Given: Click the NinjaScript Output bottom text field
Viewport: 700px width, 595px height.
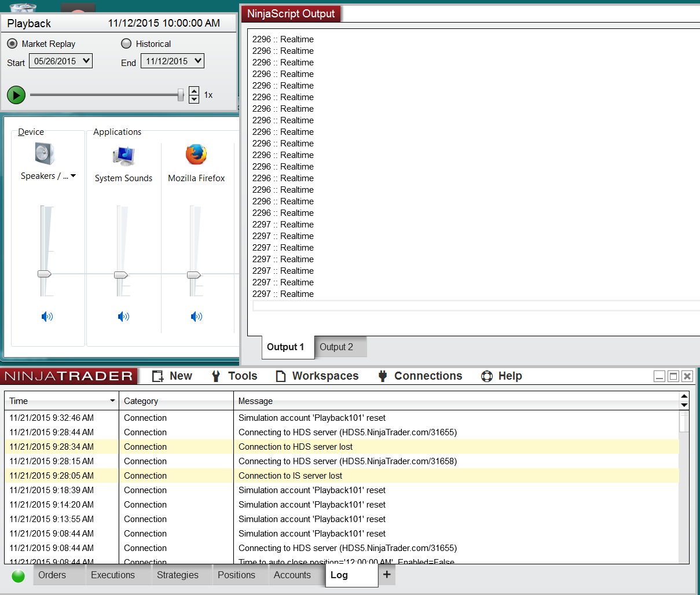Looking at the screenshot, I should pyautogui.click(x=476, y=306).
